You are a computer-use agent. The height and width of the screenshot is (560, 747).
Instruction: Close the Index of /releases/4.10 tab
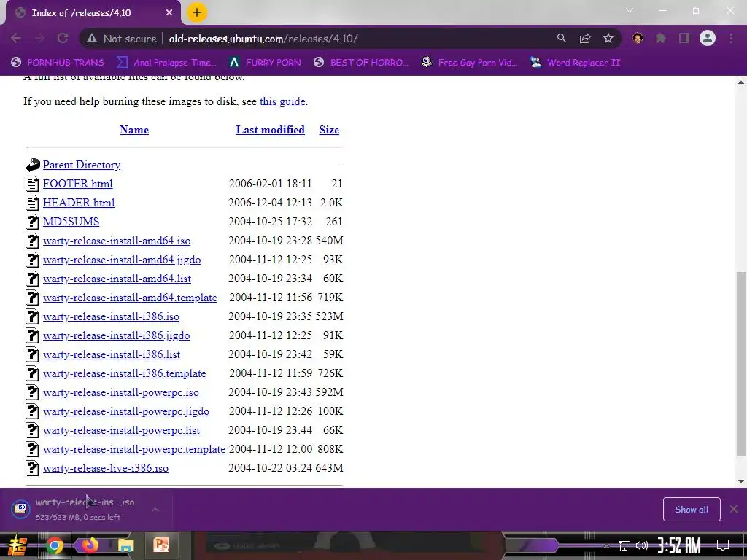pyautogui.click(x=169, y=13)
